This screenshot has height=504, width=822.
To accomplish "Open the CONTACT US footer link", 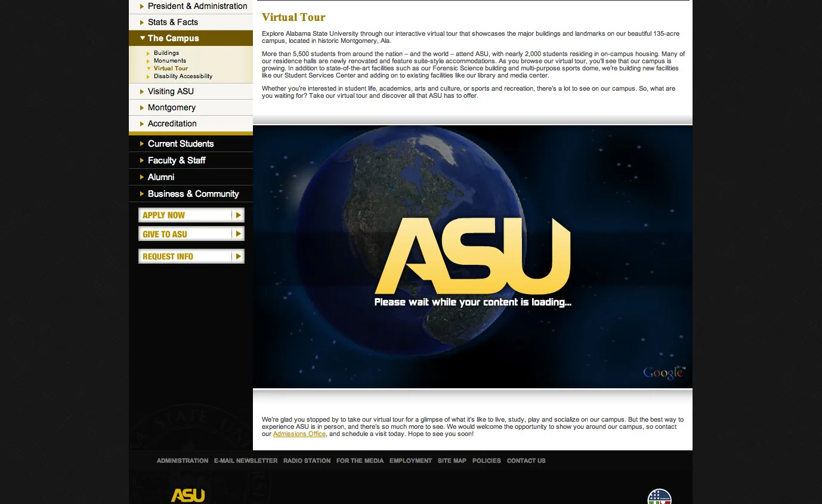I will point(526,460).
